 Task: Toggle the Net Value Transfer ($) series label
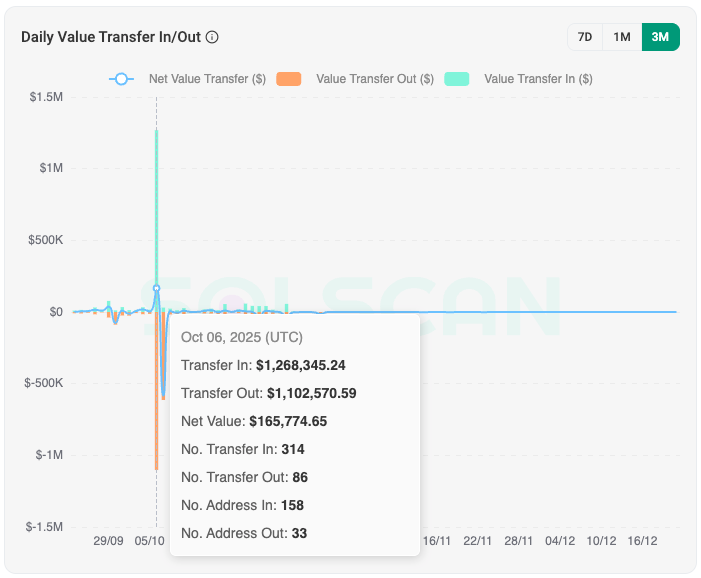point(207,79)
